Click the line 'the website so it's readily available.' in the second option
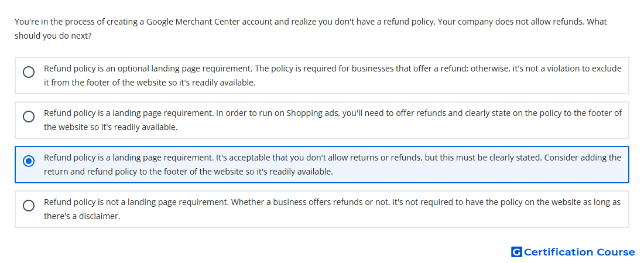Screen dimensions: 644x263 click(111, 127)
